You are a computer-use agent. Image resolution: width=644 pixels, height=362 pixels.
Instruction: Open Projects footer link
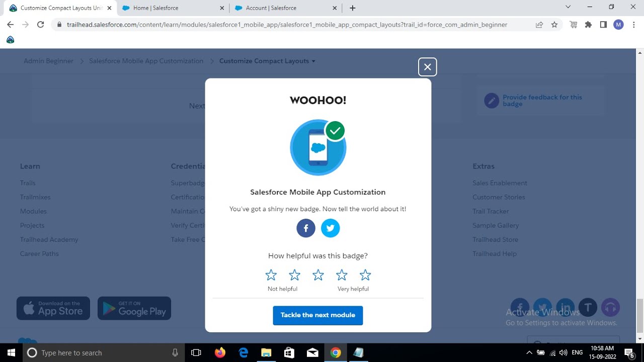pos(32,225)
